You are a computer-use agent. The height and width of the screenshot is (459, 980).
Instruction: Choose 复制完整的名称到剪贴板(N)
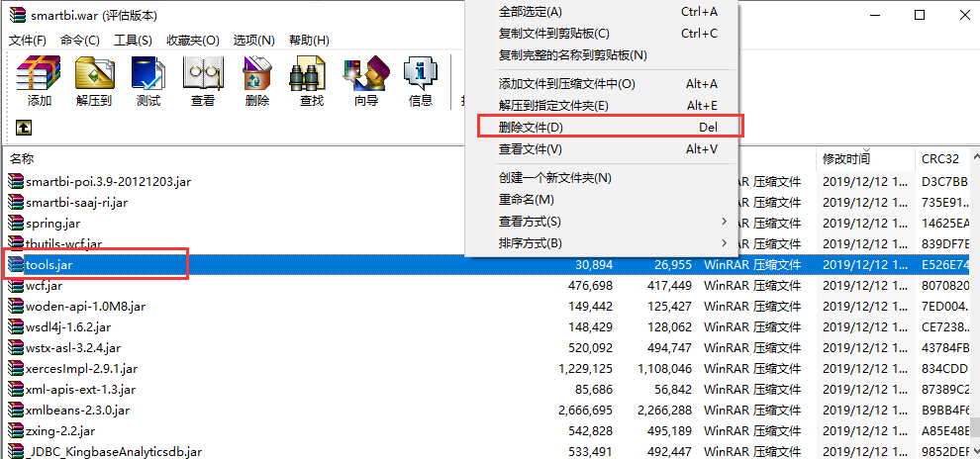coord(603,55)
